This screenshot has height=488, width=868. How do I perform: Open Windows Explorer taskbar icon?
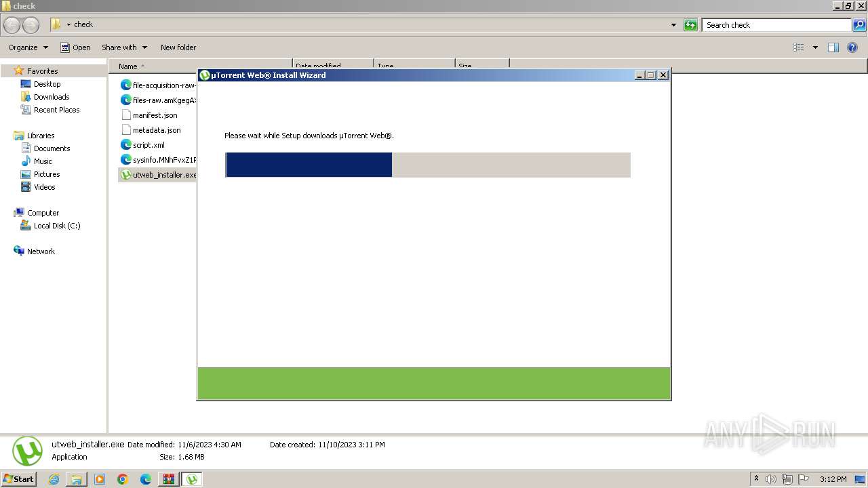77,479
